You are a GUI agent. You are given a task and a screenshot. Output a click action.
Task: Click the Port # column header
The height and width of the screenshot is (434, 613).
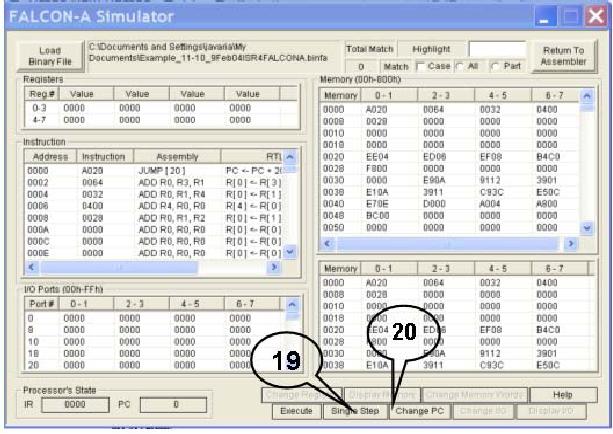(41, 304)
